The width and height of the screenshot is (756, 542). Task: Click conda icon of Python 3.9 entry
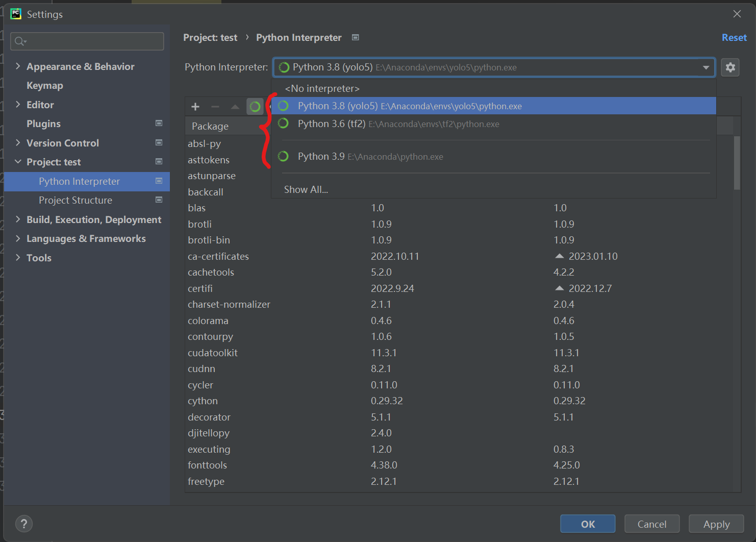click(x=283, y=156)
